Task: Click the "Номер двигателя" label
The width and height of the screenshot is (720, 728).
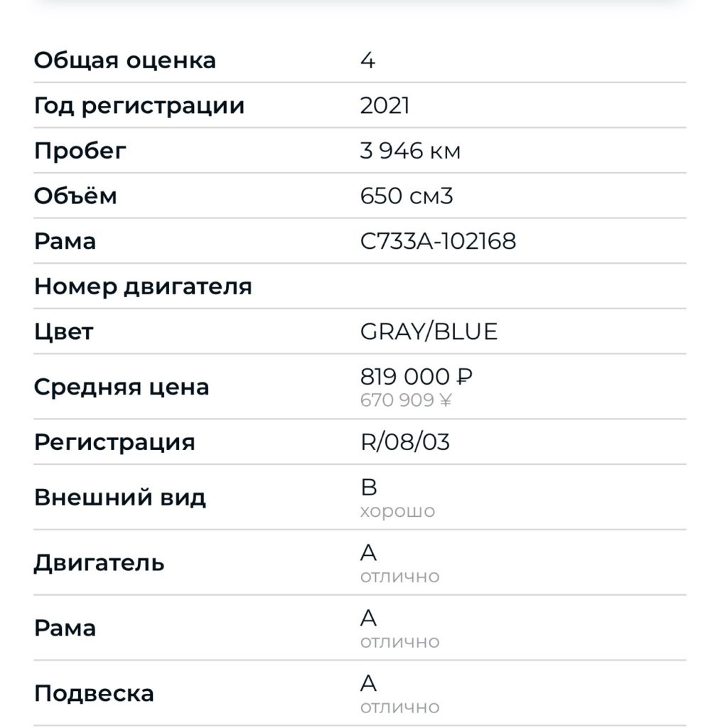Action: 143,287
